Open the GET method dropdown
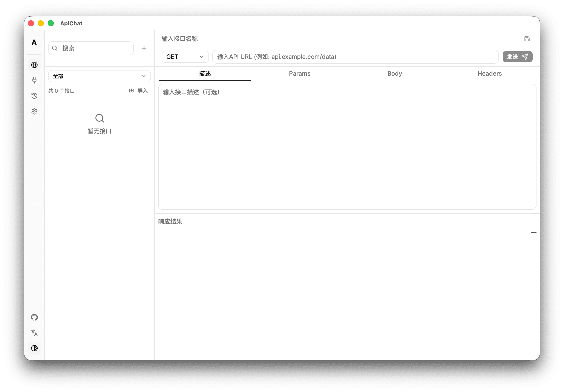The height and width of the screenshot is (392, 564). [185, 57]
